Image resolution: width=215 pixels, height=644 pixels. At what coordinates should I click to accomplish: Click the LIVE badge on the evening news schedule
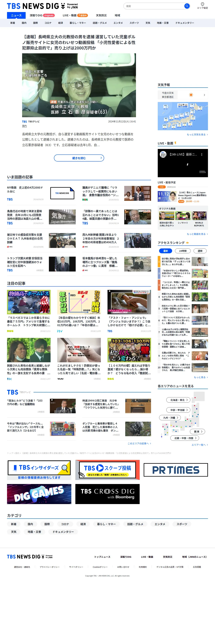coord(181,201)
